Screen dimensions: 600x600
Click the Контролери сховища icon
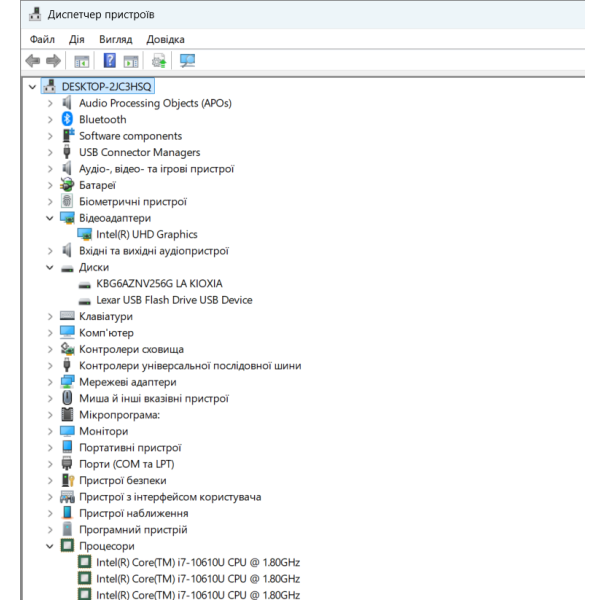click(67, 349)
